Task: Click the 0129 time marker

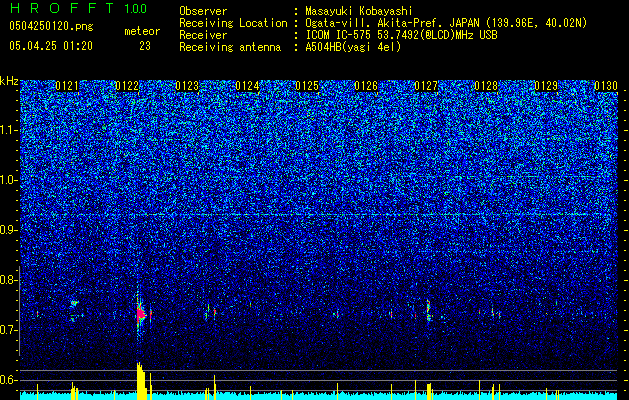Action: (546, 86)
